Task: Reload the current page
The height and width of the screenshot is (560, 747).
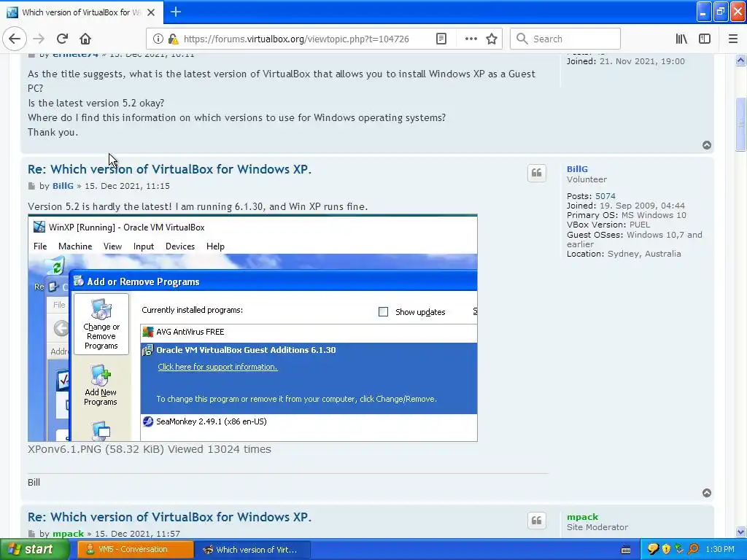Action: click(x=62, y=39)
